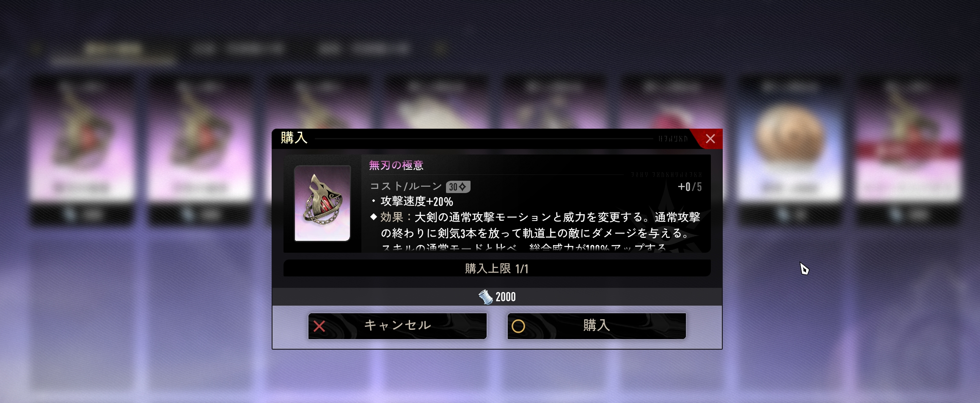Click the 2000 price label
Image resolution: width=980 pixels, height=403 pixels.
pyautogui.click(x=506, y=297)
